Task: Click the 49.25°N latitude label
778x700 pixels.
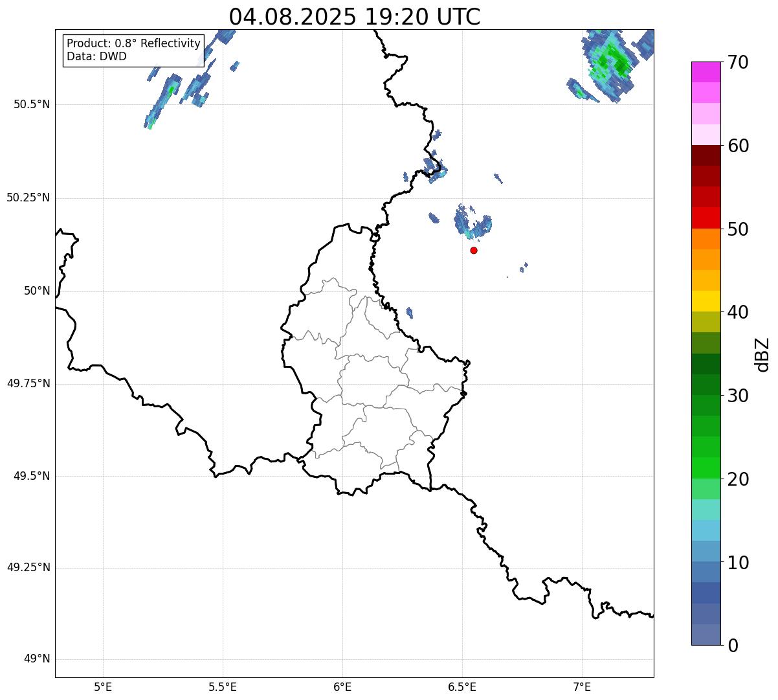Action: pos(28,567)
